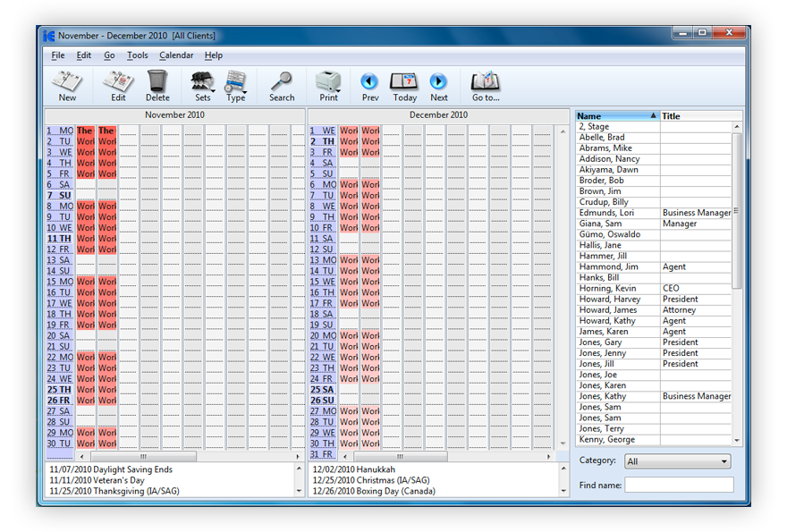Image resolution: width=787 pixels, height=532 pixels.
Task: Click December day 25 SA
Action: [x=322, y=390]
